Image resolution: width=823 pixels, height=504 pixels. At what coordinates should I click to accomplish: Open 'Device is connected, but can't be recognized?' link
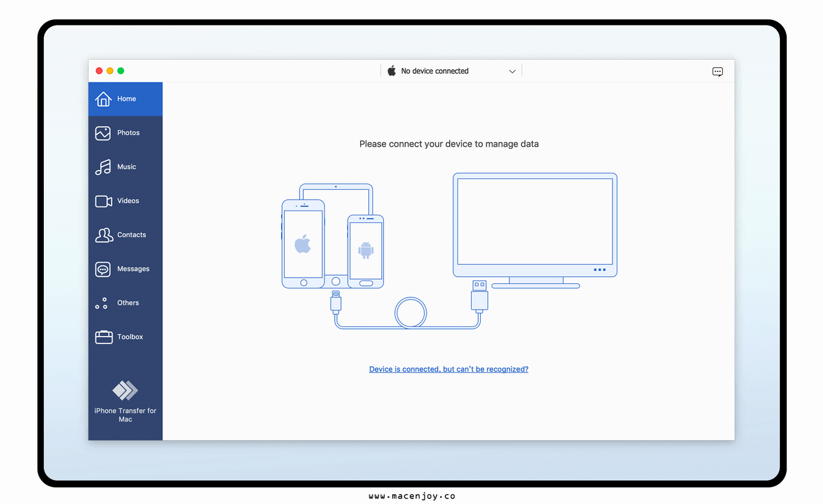tap(449, 369)
